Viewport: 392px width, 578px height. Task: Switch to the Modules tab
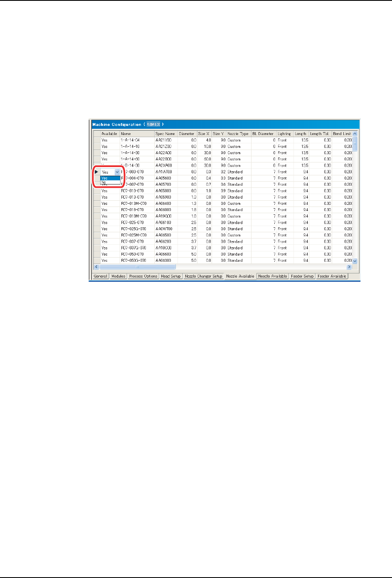point(118,276)
